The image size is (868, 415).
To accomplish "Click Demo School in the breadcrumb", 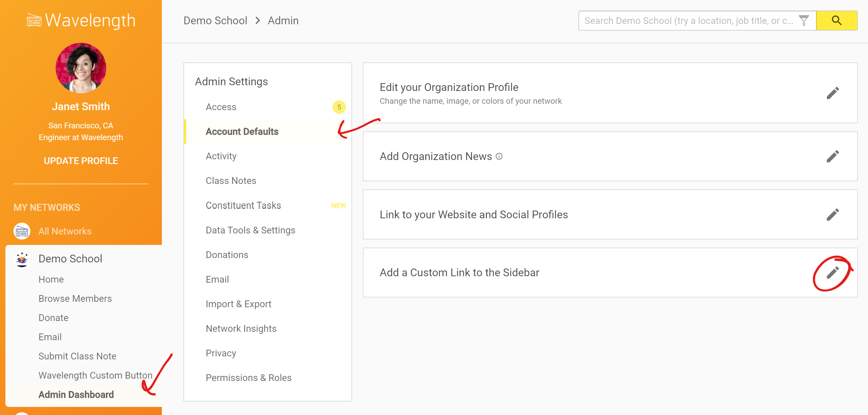I will pyautogui.click(x=215, y=21).
